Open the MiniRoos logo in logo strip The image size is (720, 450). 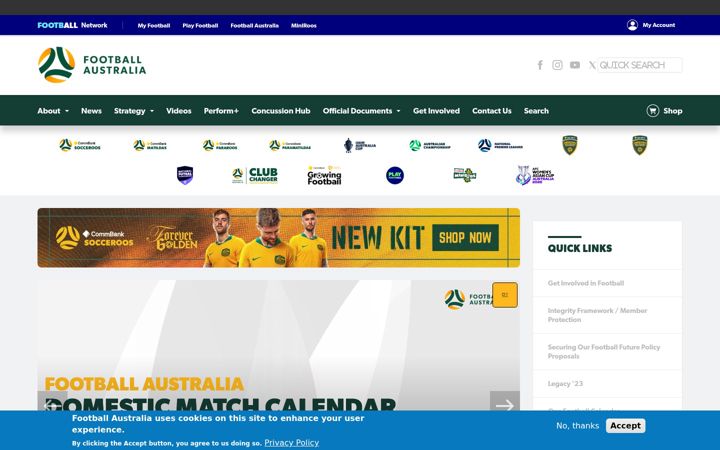pos(465,175)
